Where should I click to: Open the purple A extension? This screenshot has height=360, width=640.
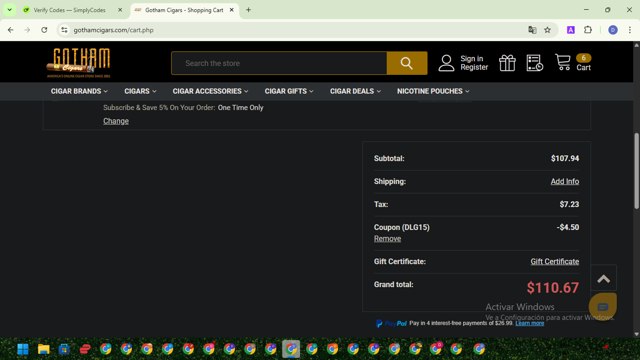571,30
